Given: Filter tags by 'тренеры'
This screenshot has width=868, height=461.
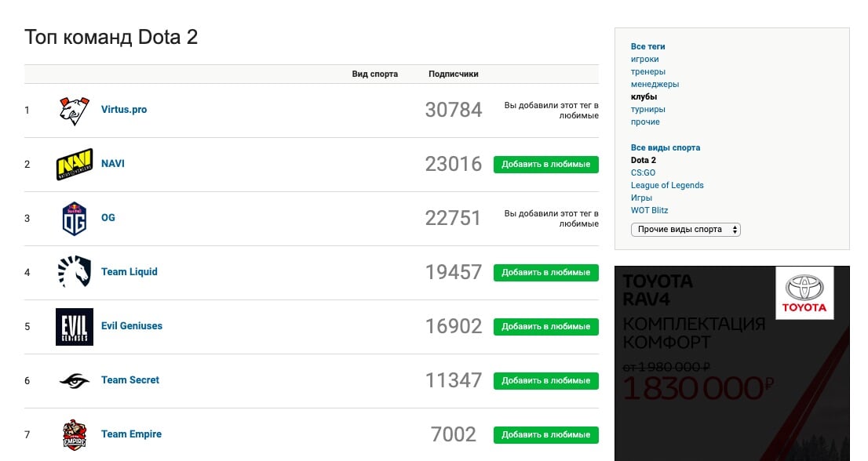Looking at the screenshot, I should pos(647,72).
